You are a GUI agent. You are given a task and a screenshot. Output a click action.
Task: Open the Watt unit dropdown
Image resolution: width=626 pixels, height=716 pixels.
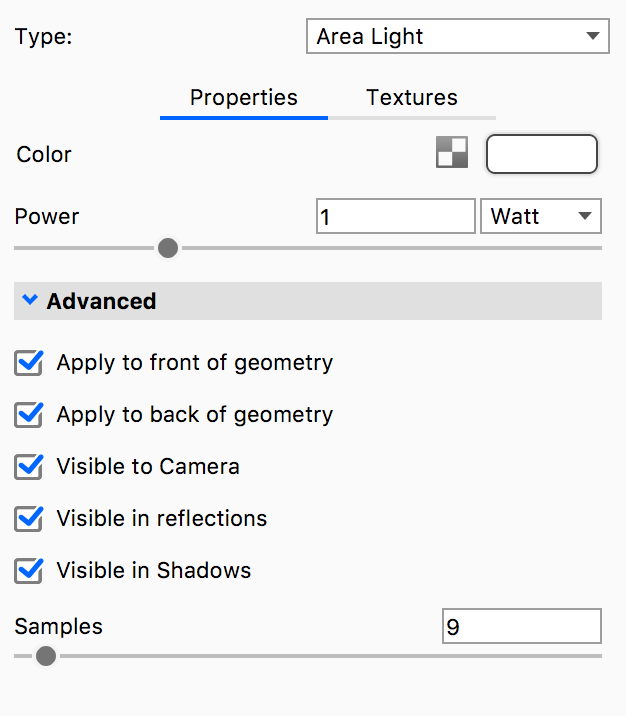click(540, 216)
